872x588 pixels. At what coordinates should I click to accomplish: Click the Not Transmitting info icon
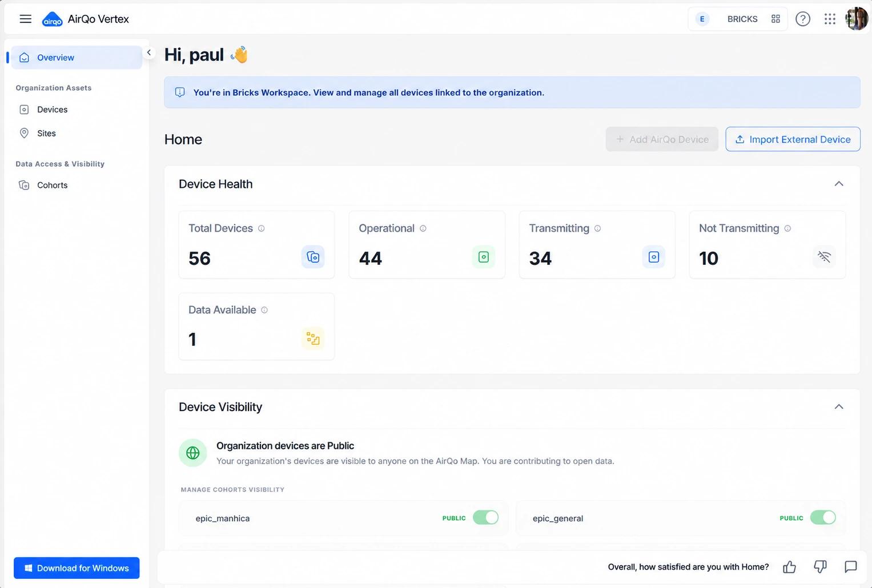[787, 228]
